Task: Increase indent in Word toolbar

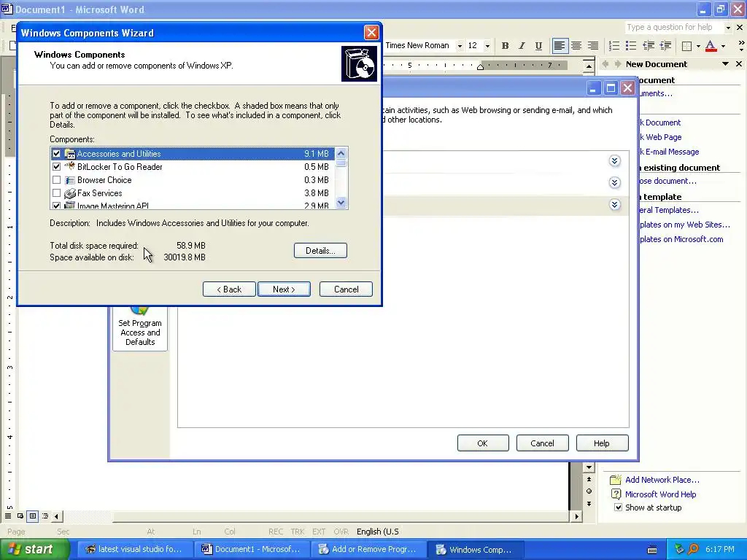Action: (x=665, y=46)
